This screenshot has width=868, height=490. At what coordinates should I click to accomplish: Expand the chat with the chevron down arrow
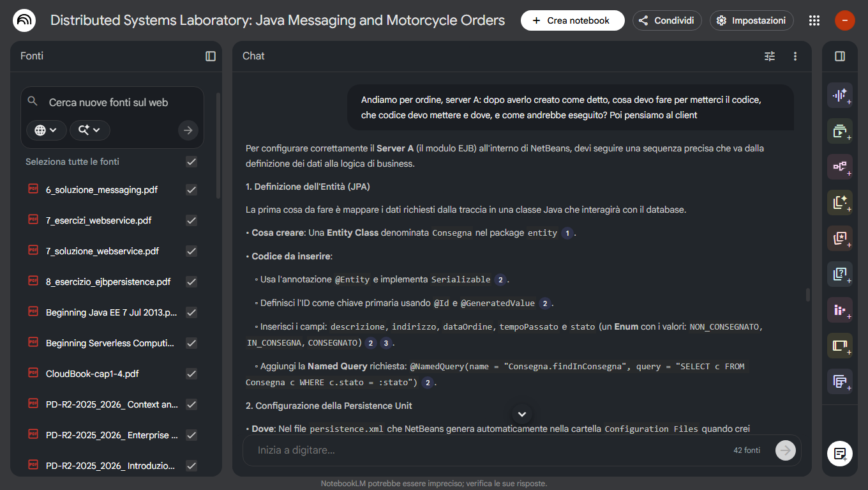(x=521, y=414)
